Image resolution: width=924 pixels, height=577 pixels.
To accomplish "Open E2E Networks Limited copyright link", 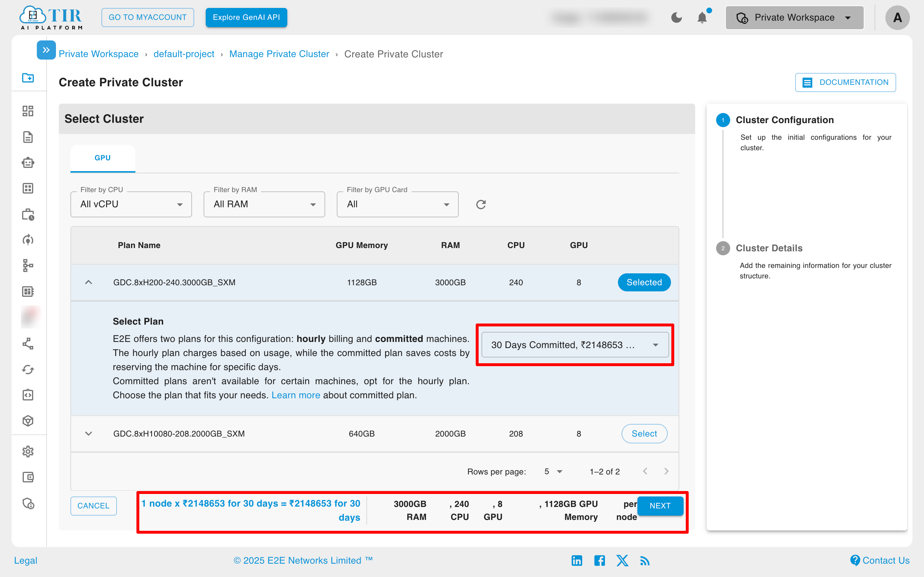I will (x=303, y=560).
